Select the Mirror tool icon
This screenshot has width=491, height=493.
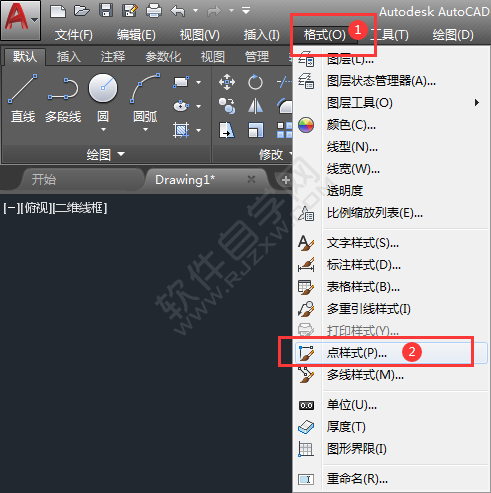pyautogui.click(x=255, y=106)
